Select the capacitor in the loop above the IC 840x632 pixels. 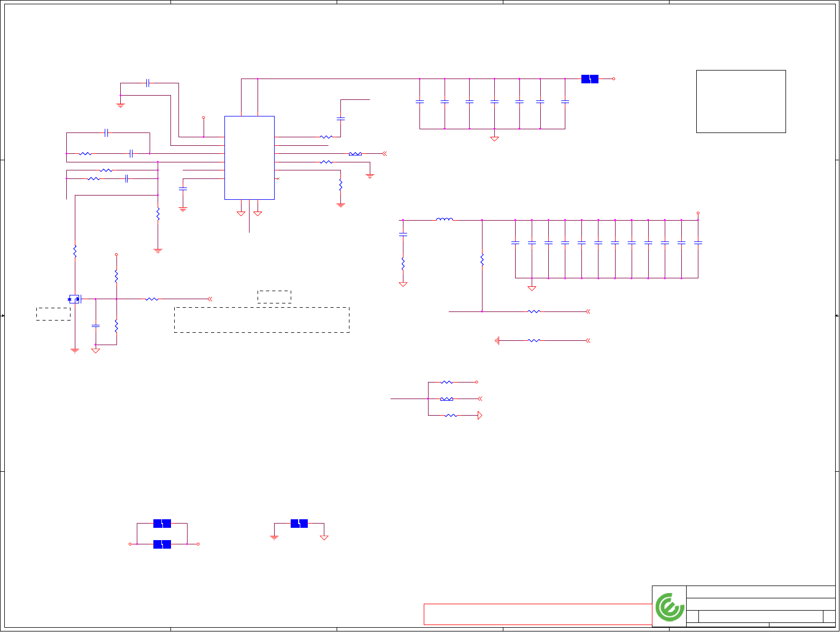point(148,83)
